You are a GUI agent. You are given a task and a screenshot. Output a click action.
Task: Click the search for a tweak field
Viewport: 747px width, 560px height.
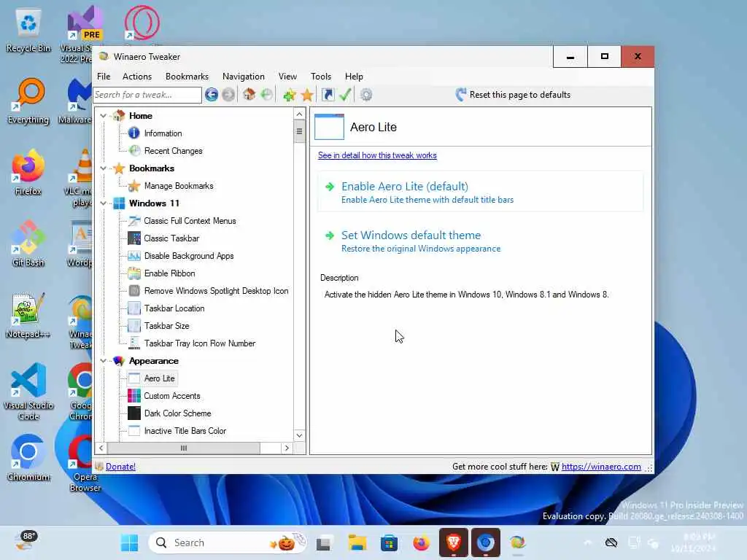pyautogui.click(x=147, y=95)
